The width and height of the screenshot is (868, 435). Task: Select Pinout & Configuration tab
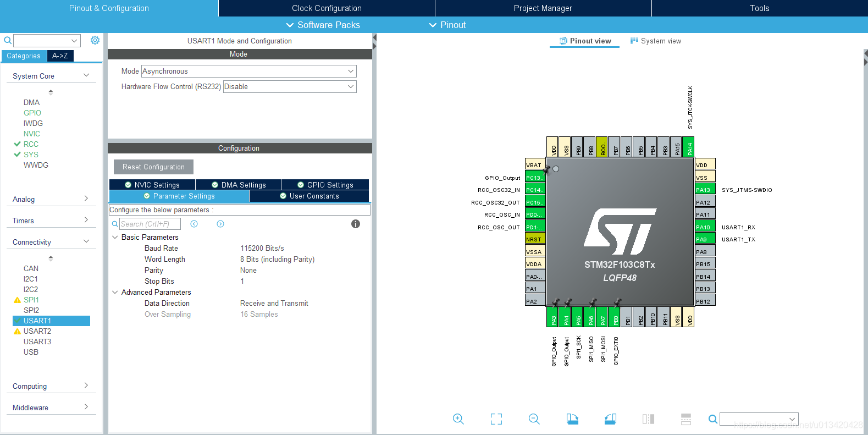[x=109, y=8]
